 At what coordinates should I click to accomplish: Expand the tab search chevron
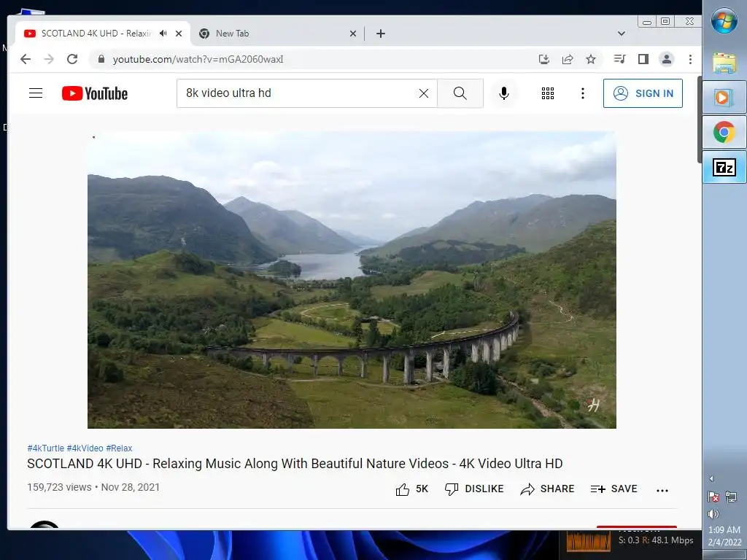click(622, 34)
